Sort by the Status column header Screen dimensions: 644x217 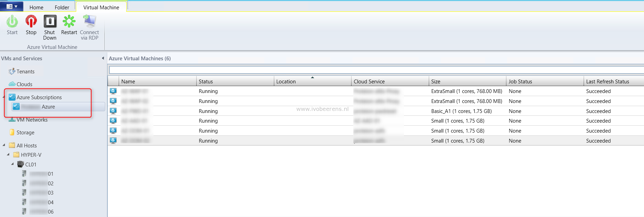235,81
